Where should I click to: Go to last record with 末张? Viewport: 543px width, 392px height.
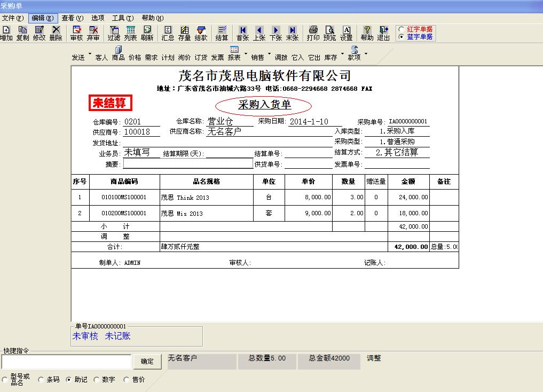(293, 33)
